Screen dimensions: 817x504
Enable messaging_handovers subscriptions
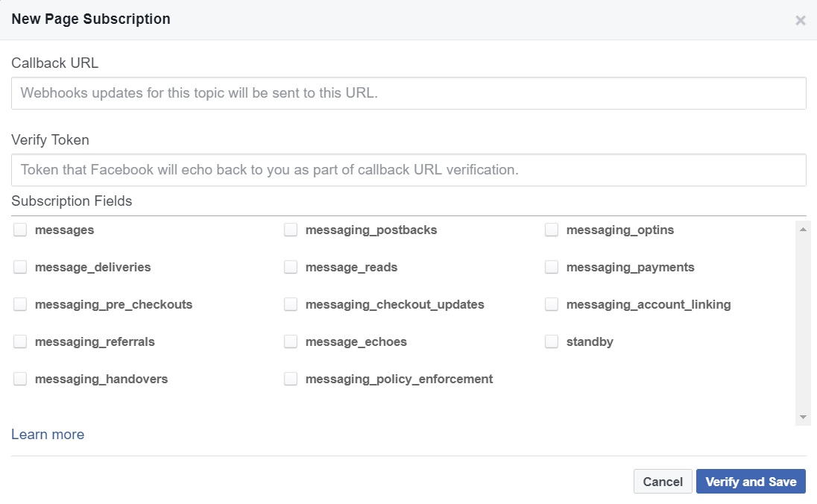click(19, 379)
